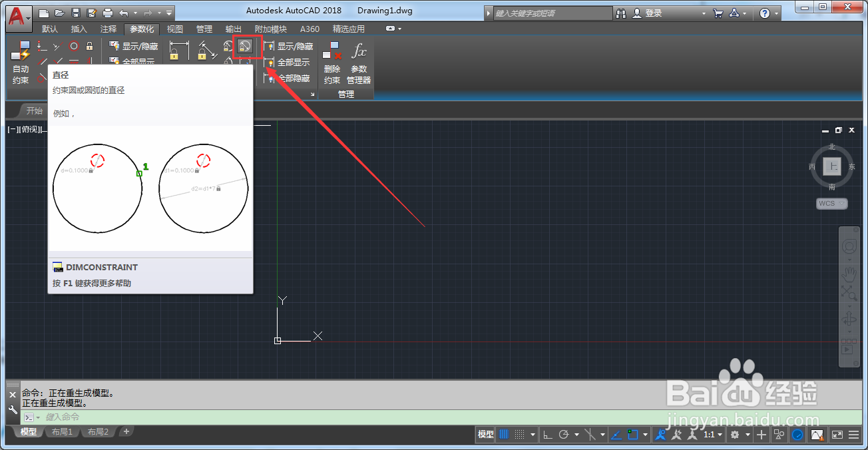Open the Autodesk App Store cart icon
The width and height of the screenshot is (868, 450).
click(718, 13)
